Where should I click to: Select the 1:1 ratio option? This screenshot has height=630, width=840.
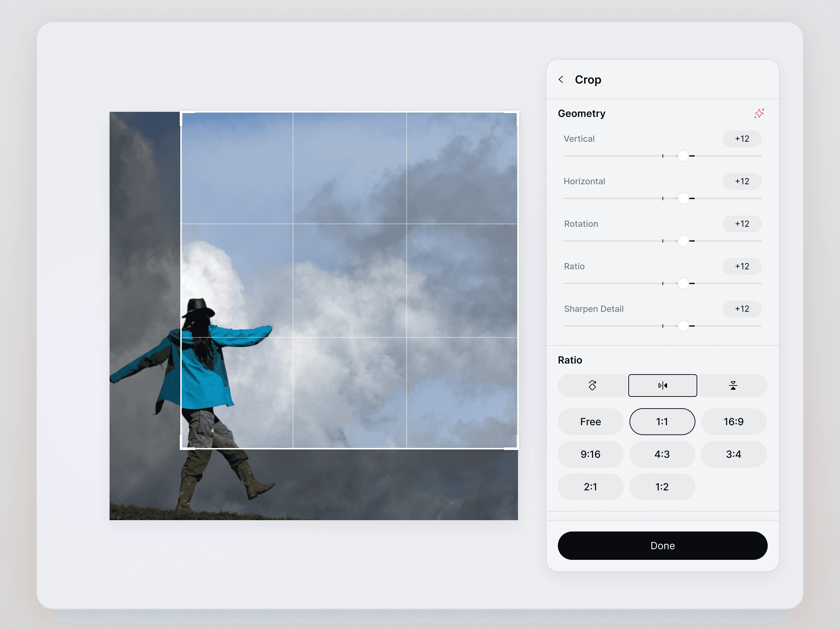coord(662,421)
